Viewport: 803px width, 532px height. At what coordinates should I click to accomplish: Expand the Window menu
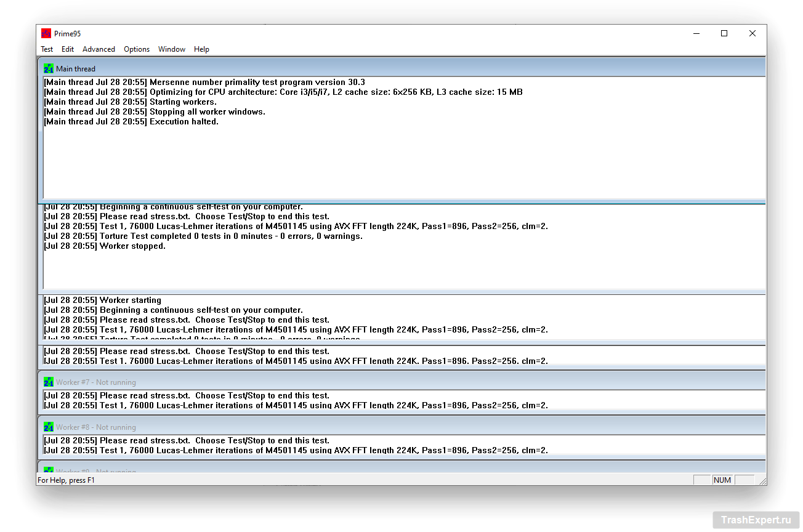click(x=172, y=49)
